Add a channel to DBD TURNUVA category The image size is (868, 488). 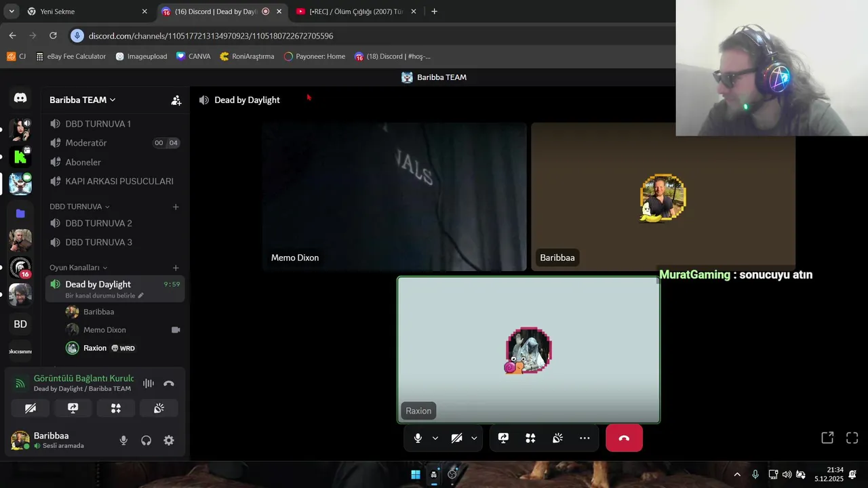click(176, 207)
